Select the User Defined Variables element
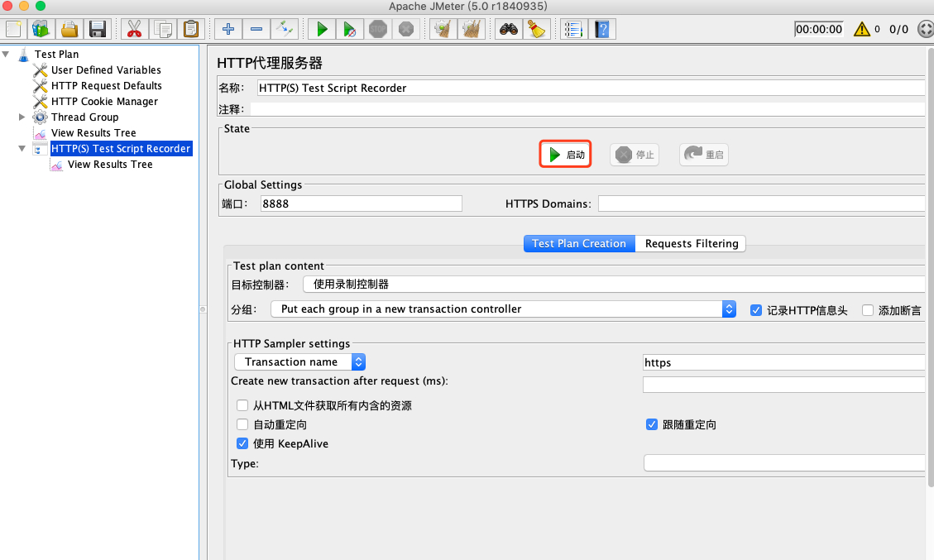Viewport: 934px width, 560px height. tap(106, 69)
